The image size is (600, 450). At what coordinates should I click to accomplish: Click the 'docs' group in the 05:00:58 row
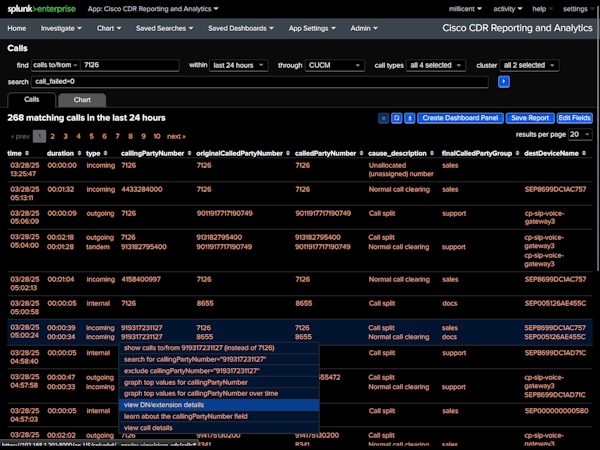coord(450,303)
